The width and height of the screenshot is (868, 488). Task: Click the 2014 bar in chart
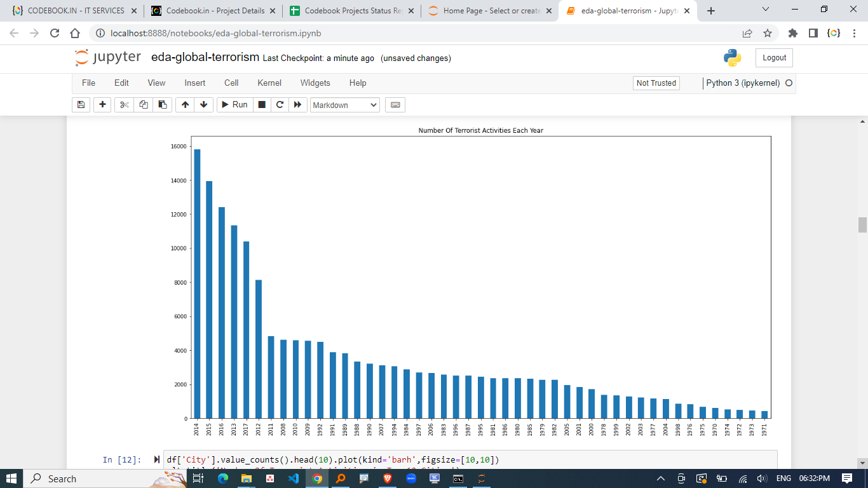[197, 284]
